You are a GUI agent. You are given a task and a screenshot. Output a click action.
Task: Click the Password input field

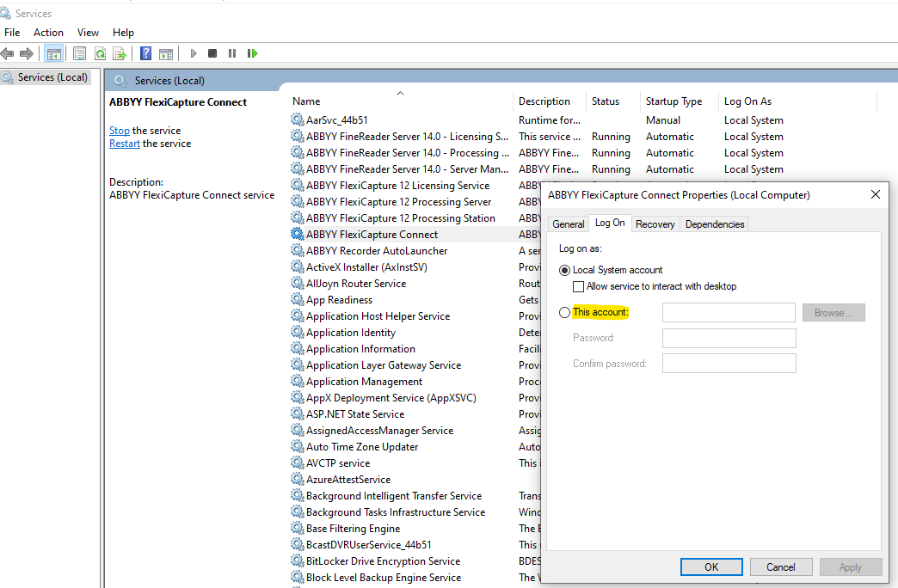click(729, 338)
